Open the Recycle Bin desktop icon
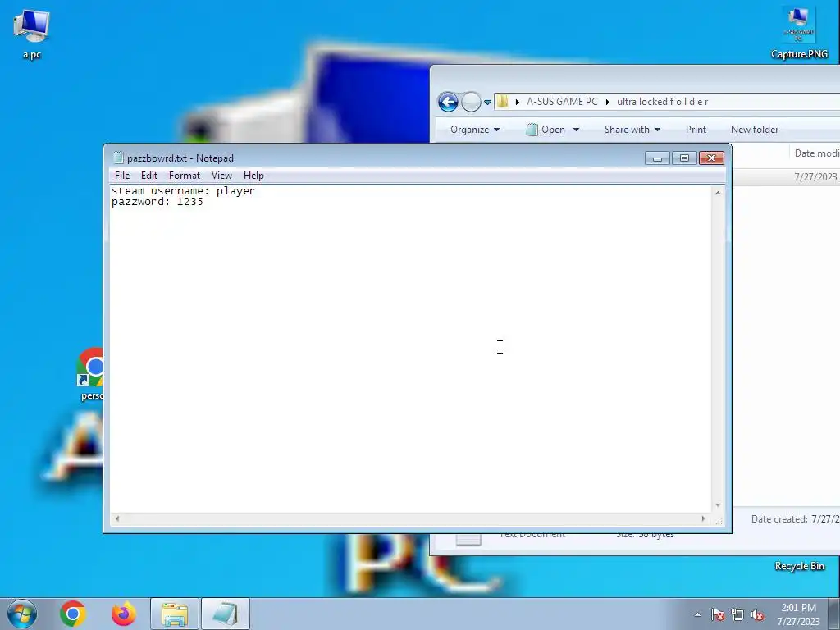 pyautogui.click(x=799, y=566)
